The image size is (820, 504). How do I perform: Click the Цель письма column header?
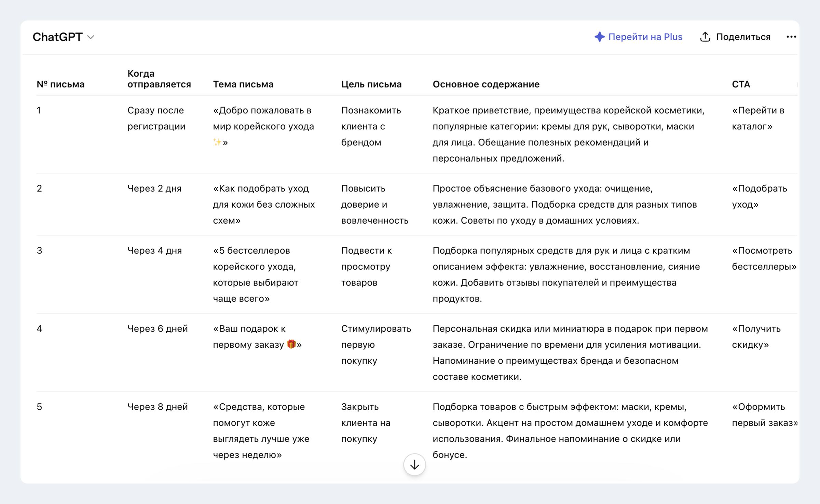[x=371, y=84]
